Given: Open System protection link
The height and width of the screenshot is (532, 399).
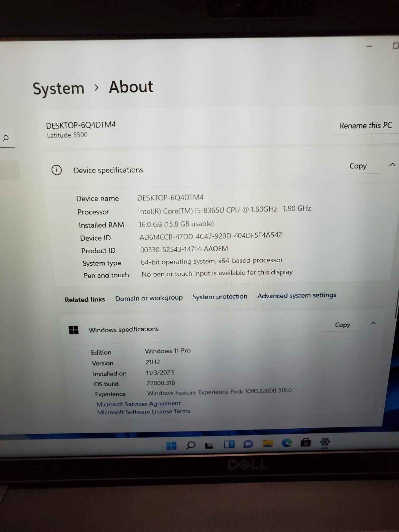Looking at the screenshot, I should coord(220,297).
